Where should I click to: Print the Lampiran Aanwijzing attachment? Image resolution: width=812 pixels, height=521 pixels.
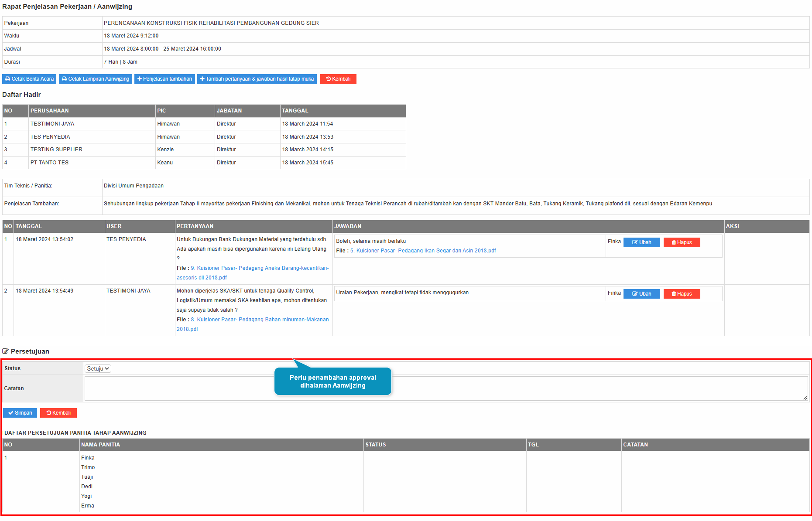tap(95, 79)
